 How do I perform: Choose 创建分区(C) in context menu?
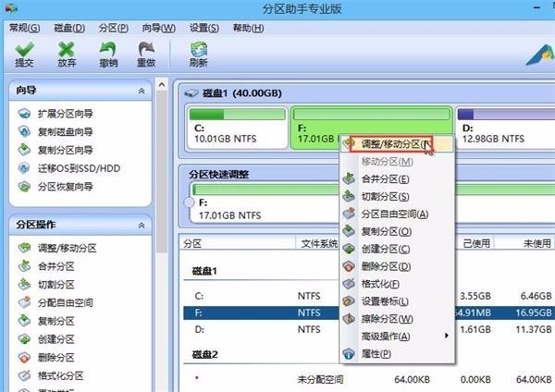click(397, 249)
